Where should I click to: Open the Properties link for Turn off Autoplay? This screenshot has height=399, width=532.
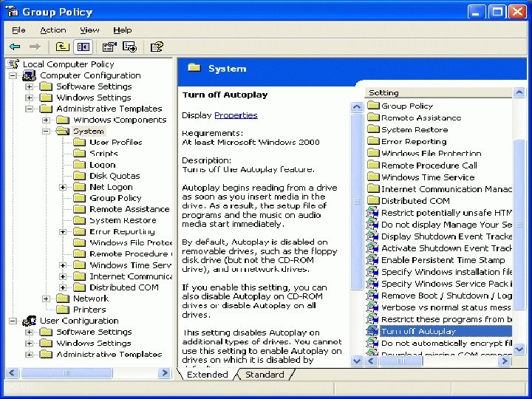tap(236, 115)
